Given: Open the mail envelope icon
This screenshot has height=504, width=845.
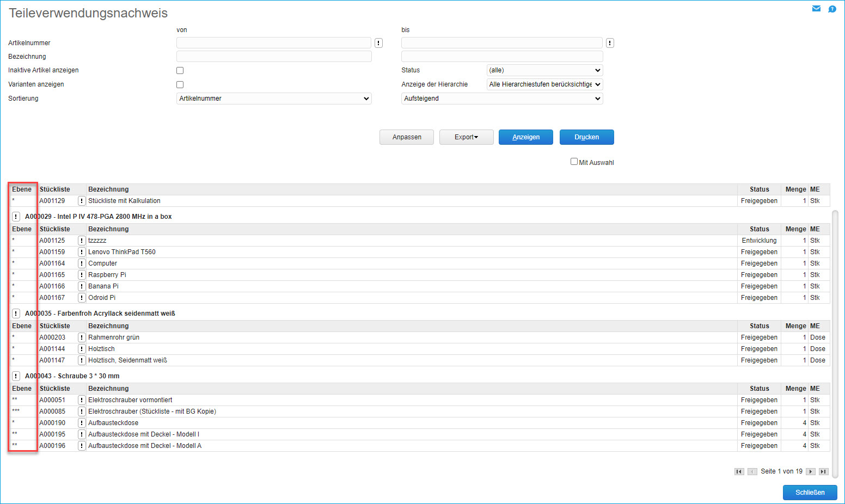Looking at the screenshot, I should (x=816, y=9).
